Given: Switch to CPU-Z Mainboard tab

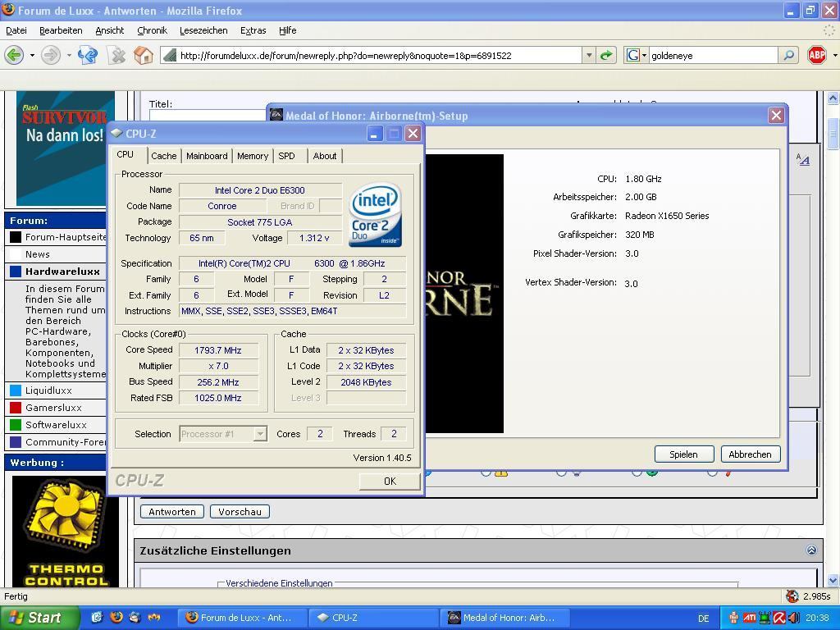Looking at the screenshot, I should [x=207, y=156].
